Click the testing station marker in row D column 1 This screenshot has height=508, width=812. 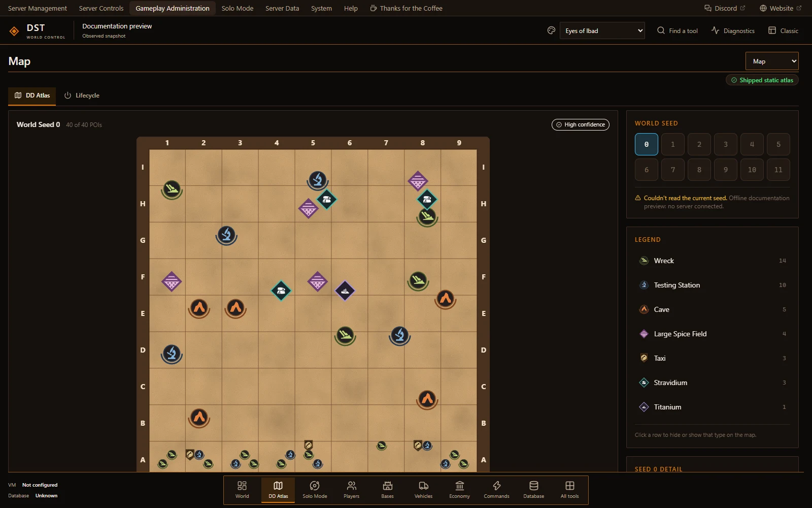[x=172, y=354]
